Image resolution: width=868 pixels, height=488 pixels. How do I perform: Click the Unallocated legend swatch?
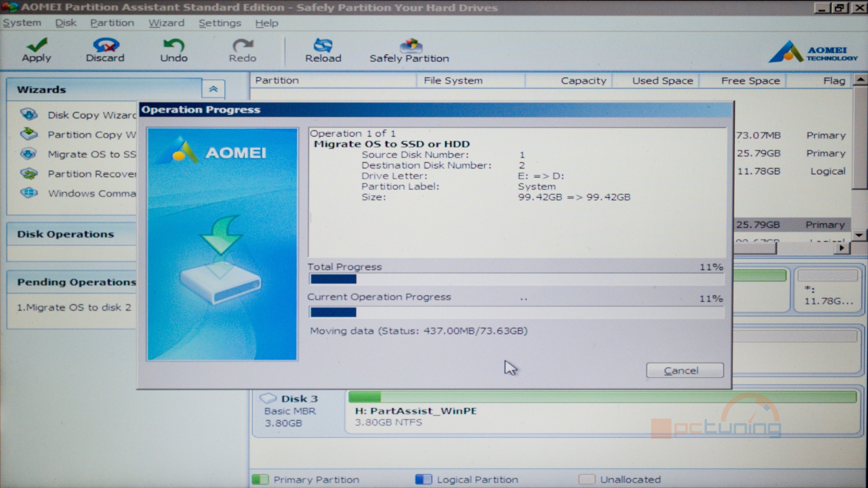coord(587,479)
